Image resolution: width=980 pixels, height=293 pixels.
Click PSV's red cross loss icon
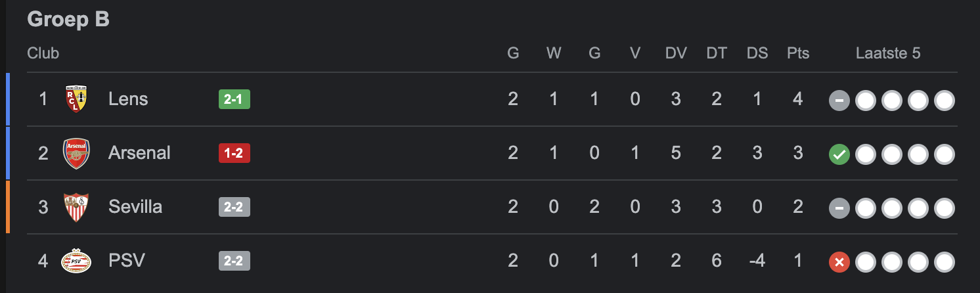839,263
